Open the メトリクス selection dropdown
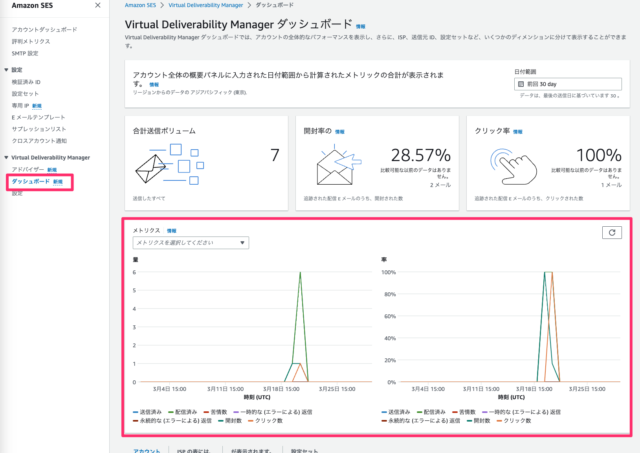This screenshot has height=453, width=640. (x=191, y=243)
